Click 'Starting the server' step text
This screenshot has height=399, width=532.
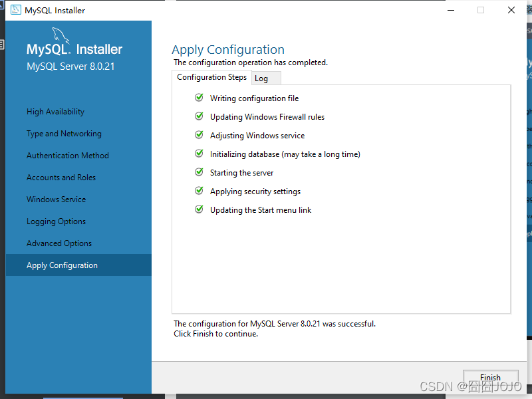pyautogui.click(x=242, y=173)
